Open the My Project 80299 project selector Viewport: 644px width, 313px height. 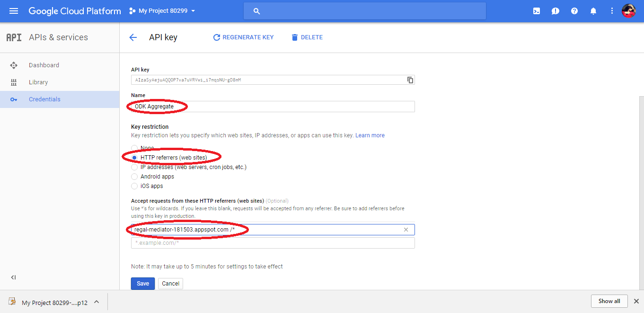(162, 11)
